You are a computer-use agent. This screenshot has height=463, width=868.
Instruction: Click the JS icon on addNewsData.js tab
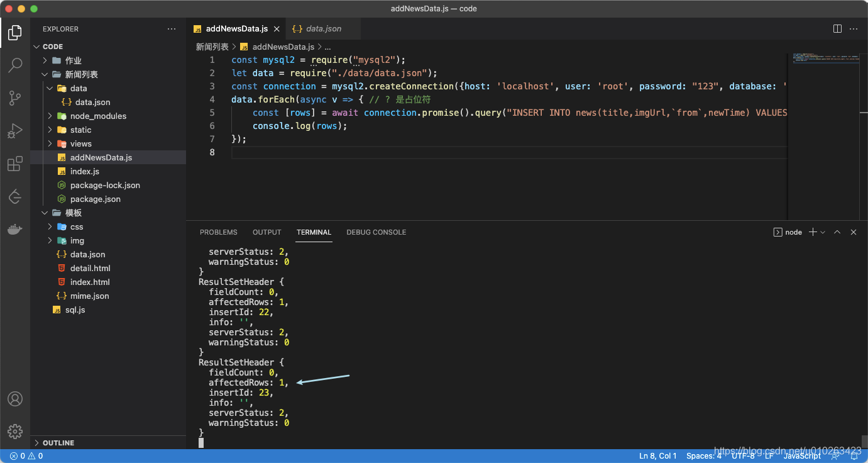197,29
